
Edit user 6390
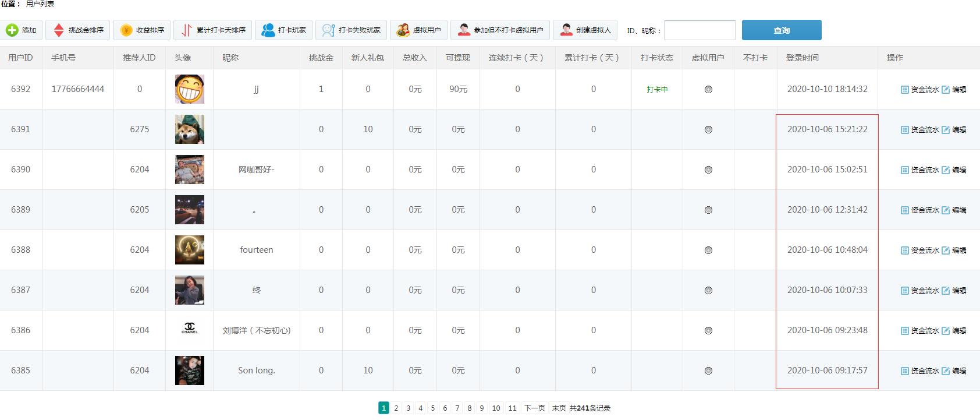pos(954,170)
